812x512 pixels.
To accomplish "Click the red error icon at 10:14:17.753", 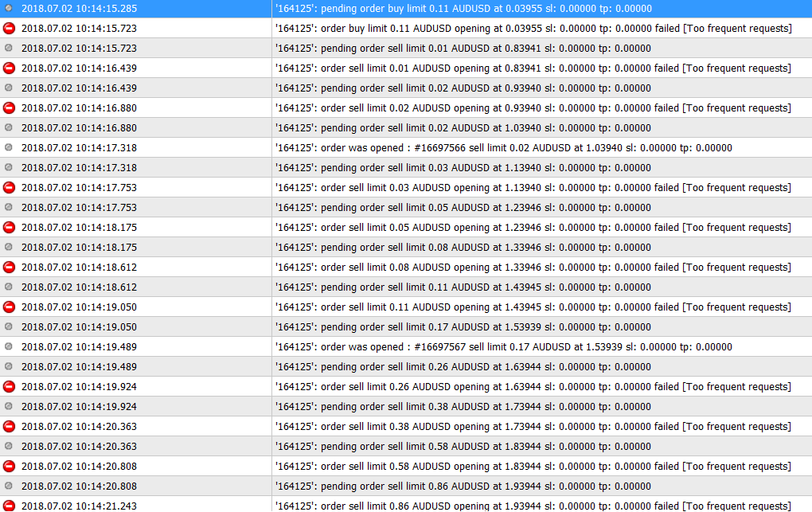I will pyautogui.click(x=9, y=188).
